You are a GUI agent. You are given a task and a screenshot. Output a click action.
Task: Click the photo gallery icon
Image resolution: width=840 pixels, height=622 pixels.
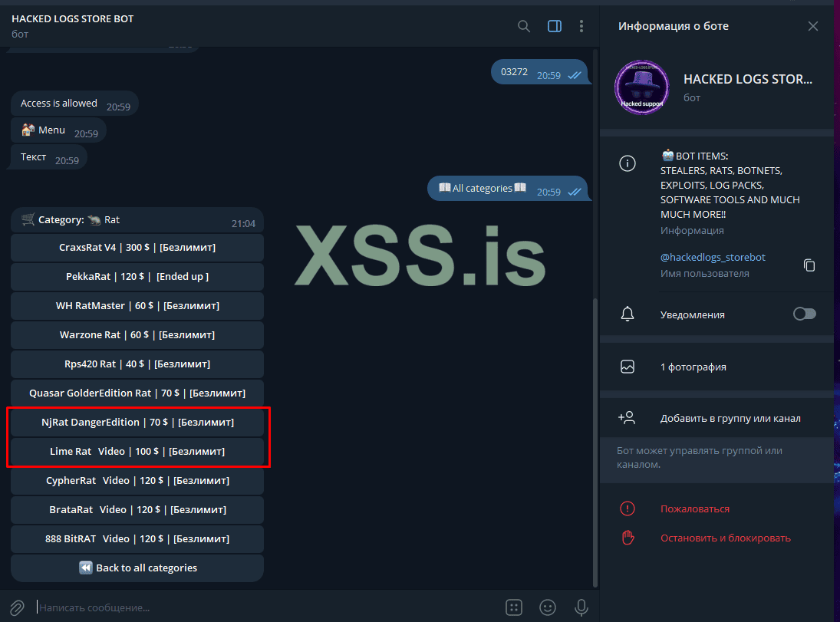628,367
